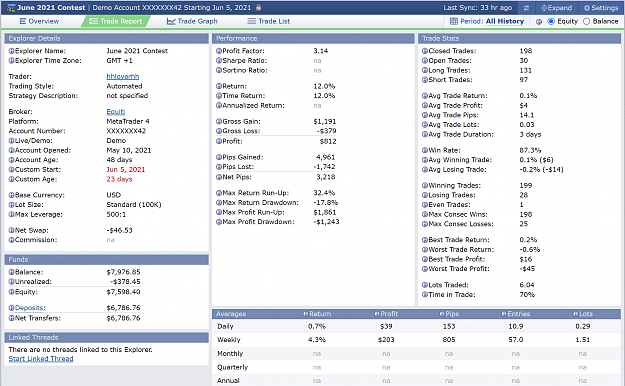Click the info icon left of Equity radio
Screen dimensions: 625x386
click(x=539, y=22)
